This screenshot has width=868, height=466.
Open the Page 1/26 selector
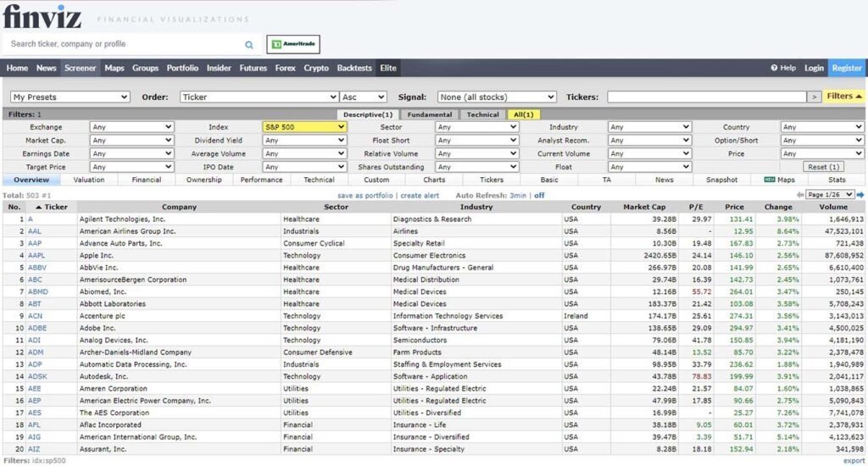[x=830, y=195]
